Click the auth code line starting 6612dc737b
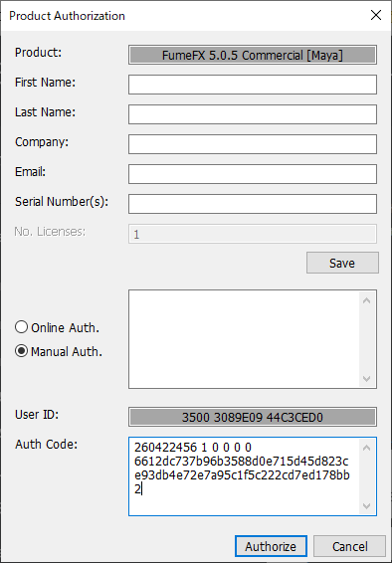Screen dimensions: 392x563 [x=241, y=461]
